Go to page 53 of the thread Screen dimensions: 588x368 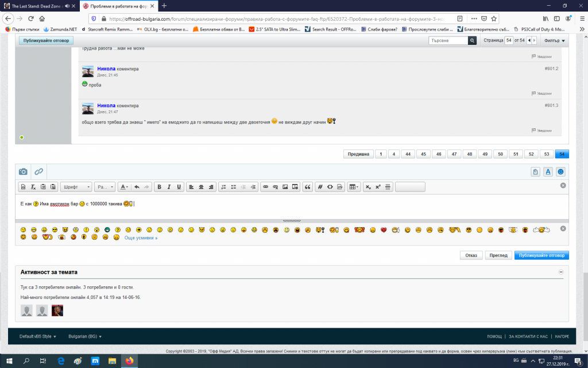pyautogui.click(x=547, y=154)
